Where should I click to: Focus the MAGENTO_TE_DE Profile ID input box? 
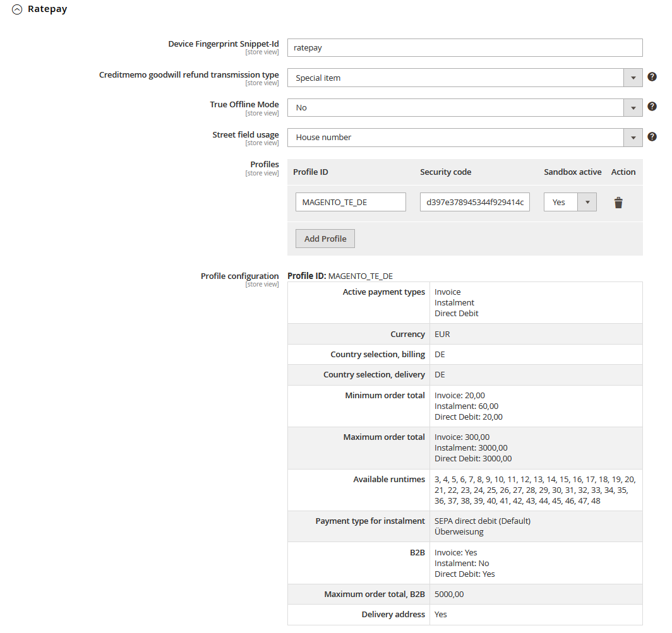click(x=351, y=202)
